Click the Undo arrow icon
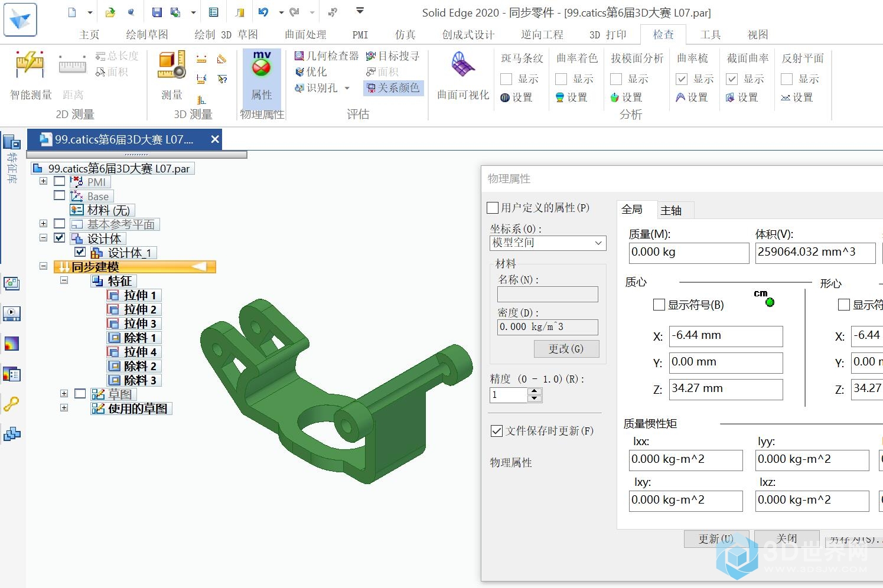The width and height of the screenshot is (883, 588). click(263, 12)
